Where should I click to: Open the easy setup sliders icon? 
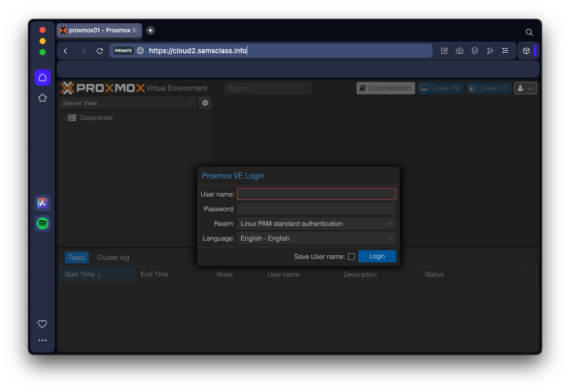pyautogui.click(x=505, y=51)
